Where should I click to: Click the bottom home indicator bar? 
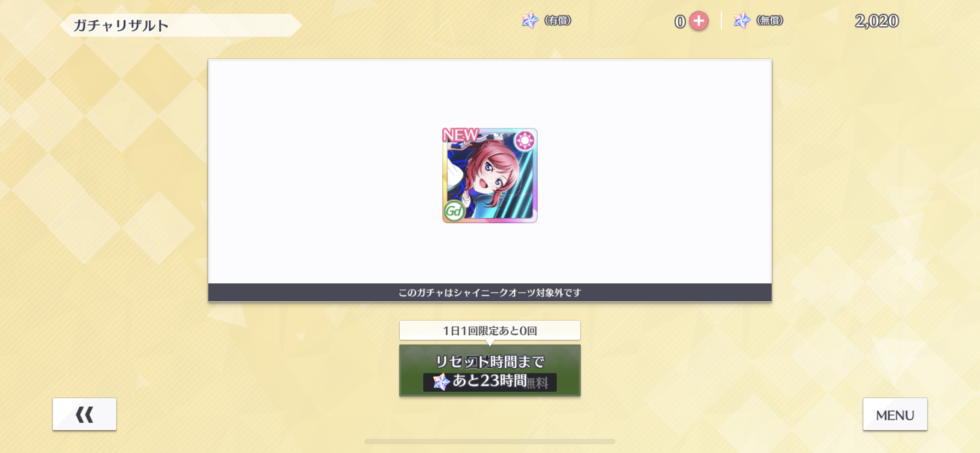[x=490, y=442]
